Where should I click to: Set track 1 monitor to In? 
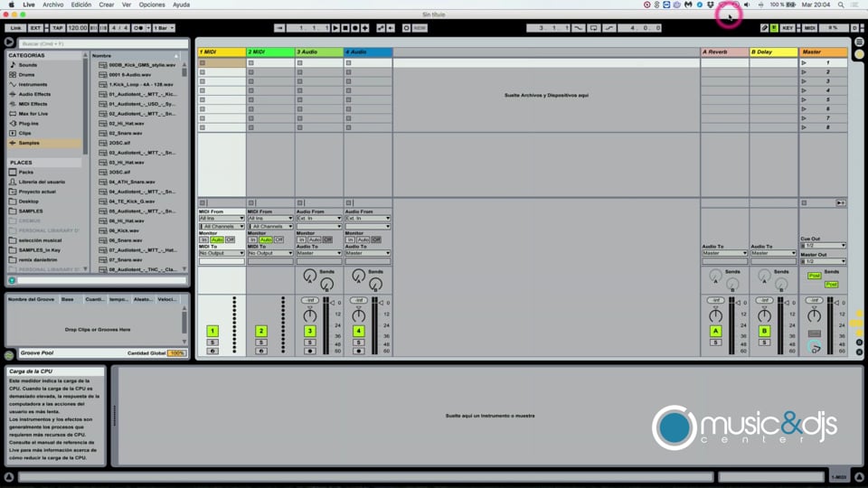203,239
